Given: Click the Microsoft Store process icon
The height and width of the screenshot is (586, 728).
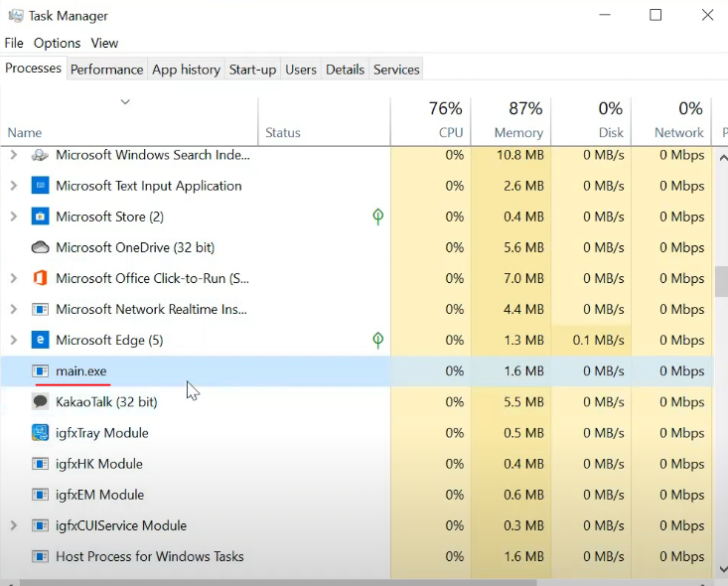Looking at the screenshot, I should [40, 217].
